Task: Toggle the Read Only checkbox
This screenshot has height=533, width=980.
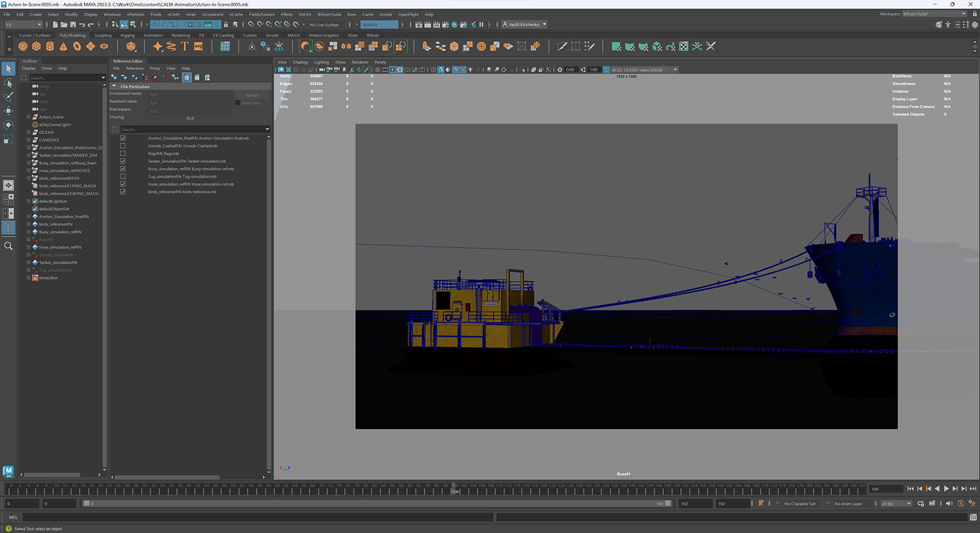Action: [238, 103]
